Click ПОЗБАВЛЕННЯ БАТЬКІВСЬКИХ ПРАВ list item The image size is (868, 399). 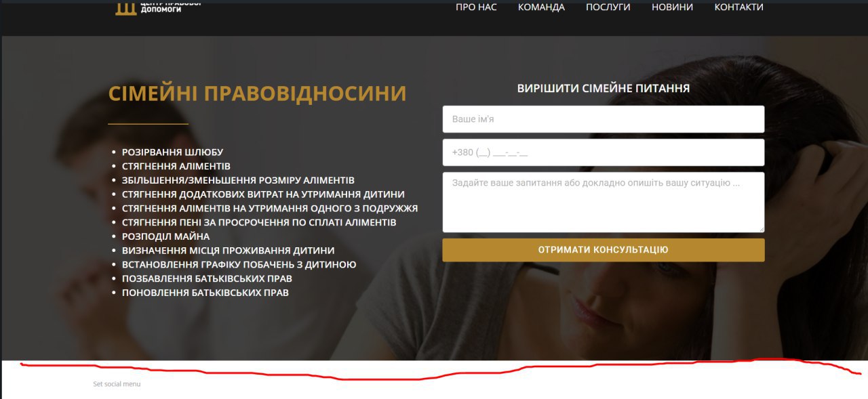(207, 278)
